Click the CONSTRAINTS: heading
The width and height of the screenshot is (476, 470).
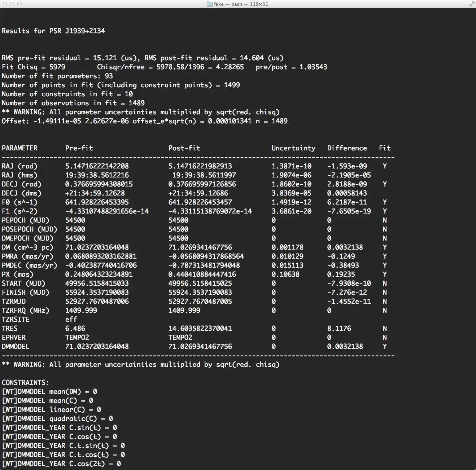(25, 383)
